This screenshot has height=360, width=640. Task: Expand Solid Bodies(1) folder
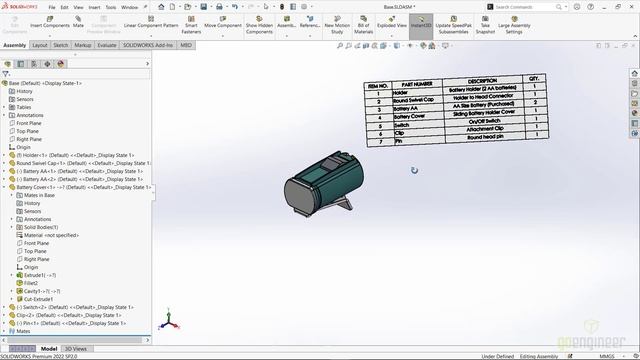click(12, 227)
